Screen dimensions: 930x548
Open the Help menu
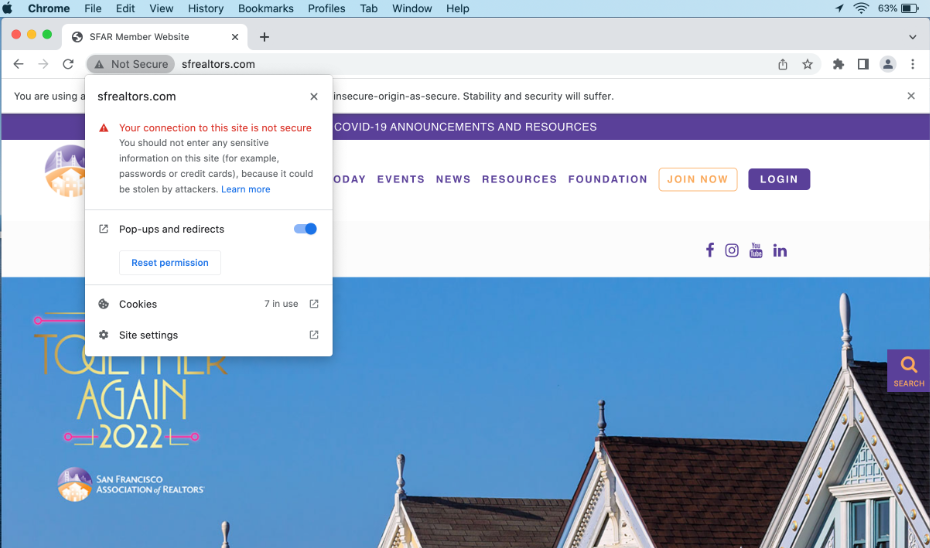(457, 8)
